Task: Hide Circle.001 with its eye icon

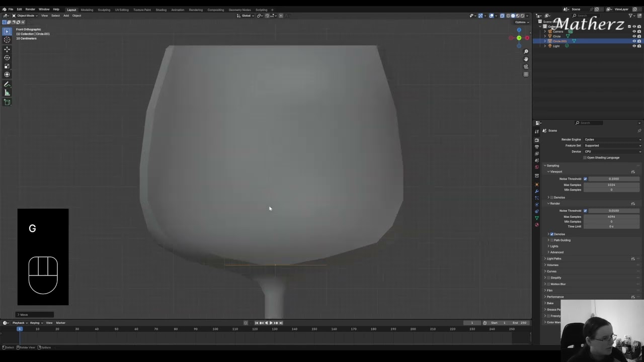Action: [x=634, y=41]
